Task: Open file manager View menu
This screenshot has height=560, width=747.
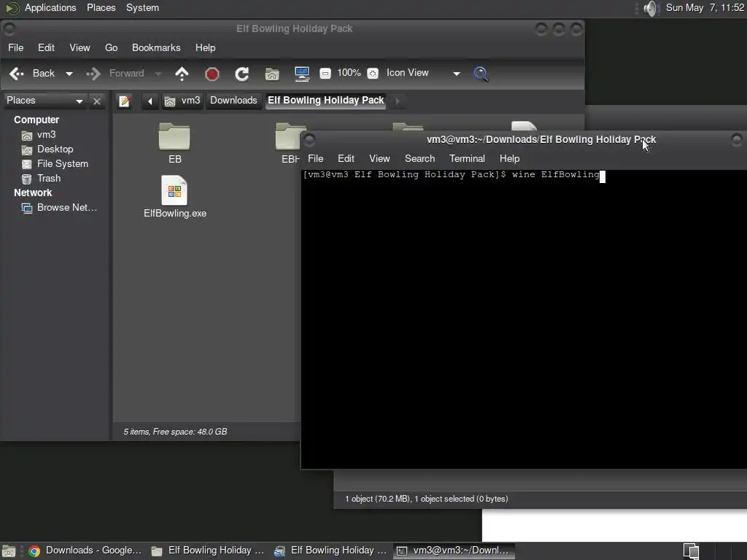Action: tap(80, 47)
